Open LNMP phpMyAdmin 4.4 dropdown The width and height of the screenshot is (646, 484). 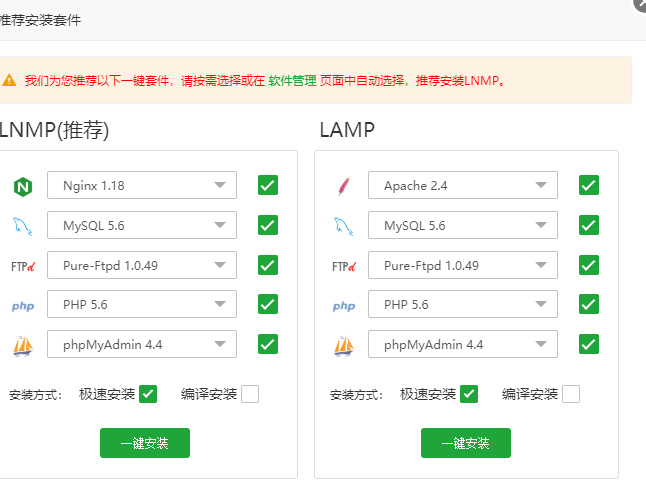coord(142,344)
